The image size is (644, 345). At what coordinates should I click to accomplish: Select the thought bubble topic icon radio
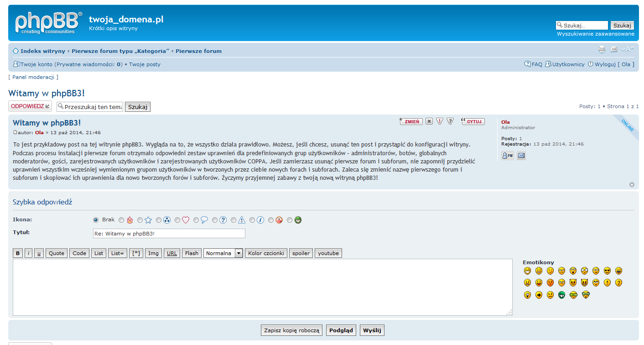[x=196, y=220]
